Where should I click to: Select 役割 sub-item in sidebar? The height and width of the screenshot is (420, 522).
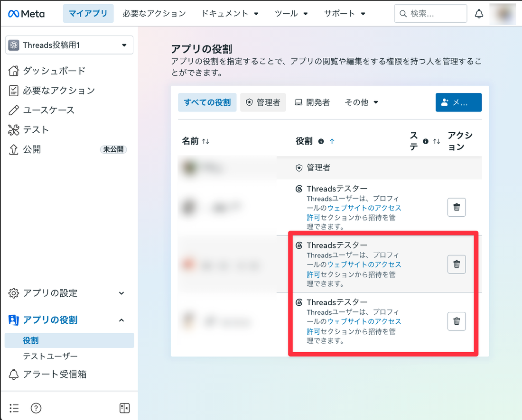69,340
